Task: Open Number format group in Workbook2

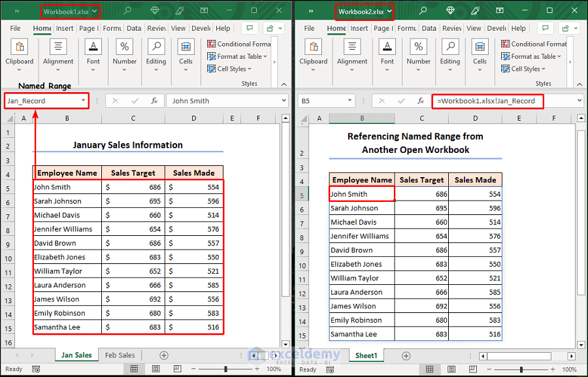Action: (419, 52)
